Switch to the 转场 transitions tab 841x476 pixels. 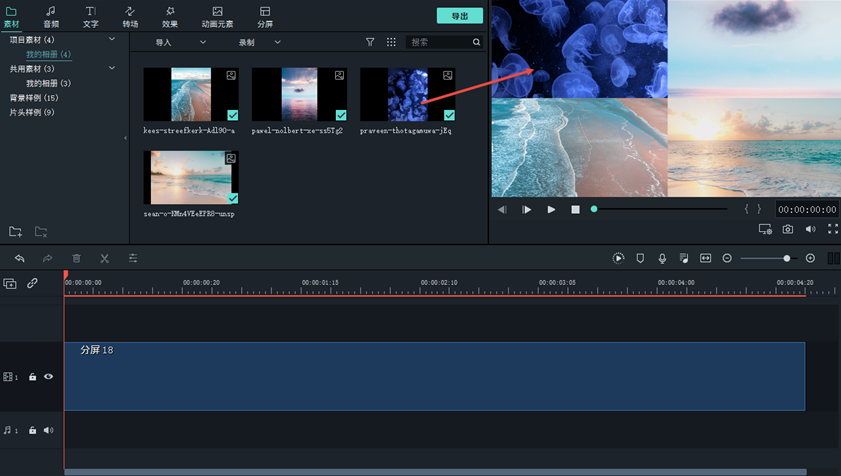(x=130, y=16)
